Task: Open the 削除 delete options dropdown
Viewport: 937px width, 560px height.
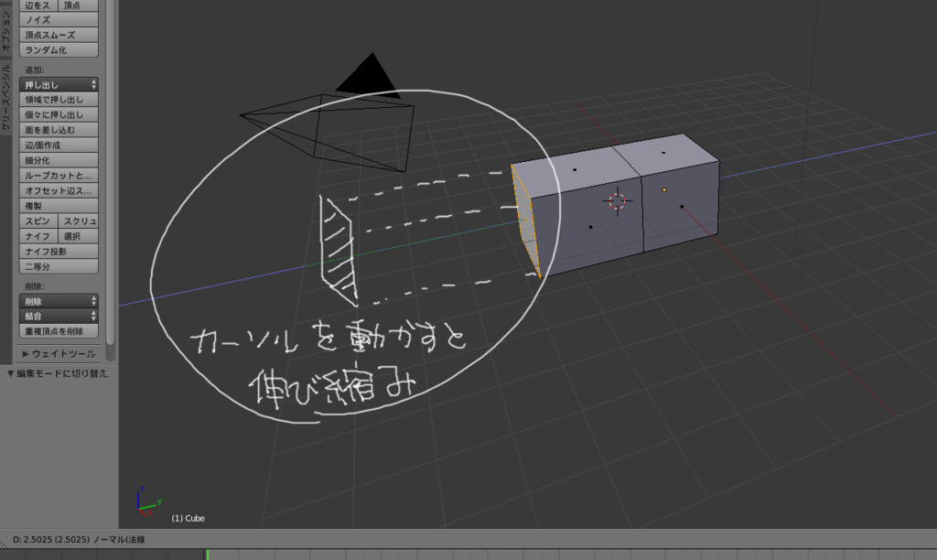Action: pyautogui.click(x=57, y=300)
